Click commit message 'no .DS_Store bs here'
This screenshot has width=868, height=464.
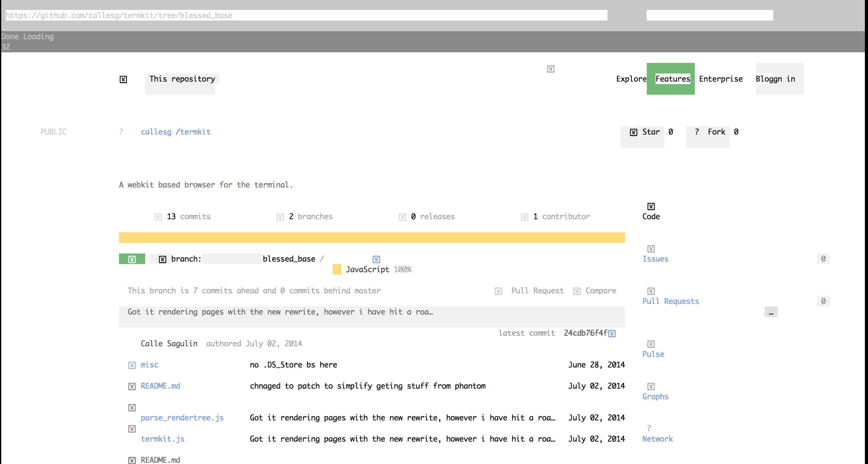[293, 365]
